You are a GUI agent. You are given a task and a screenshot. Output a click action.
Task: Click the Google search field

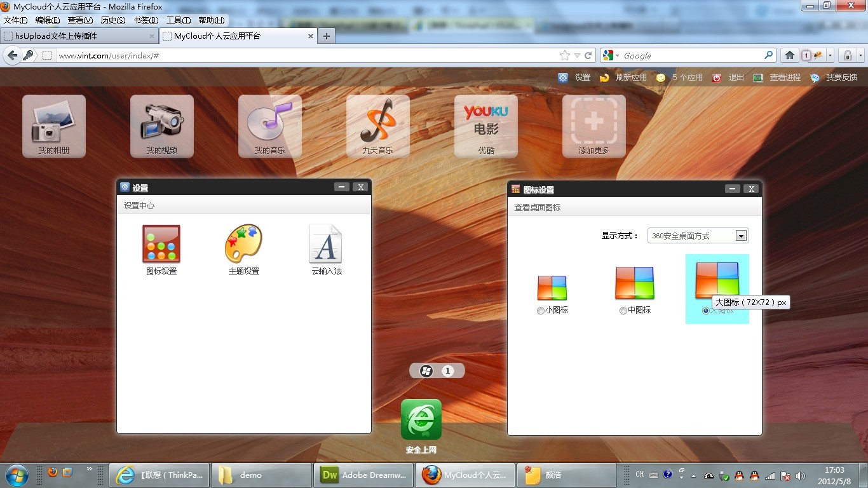coord(691,56)
